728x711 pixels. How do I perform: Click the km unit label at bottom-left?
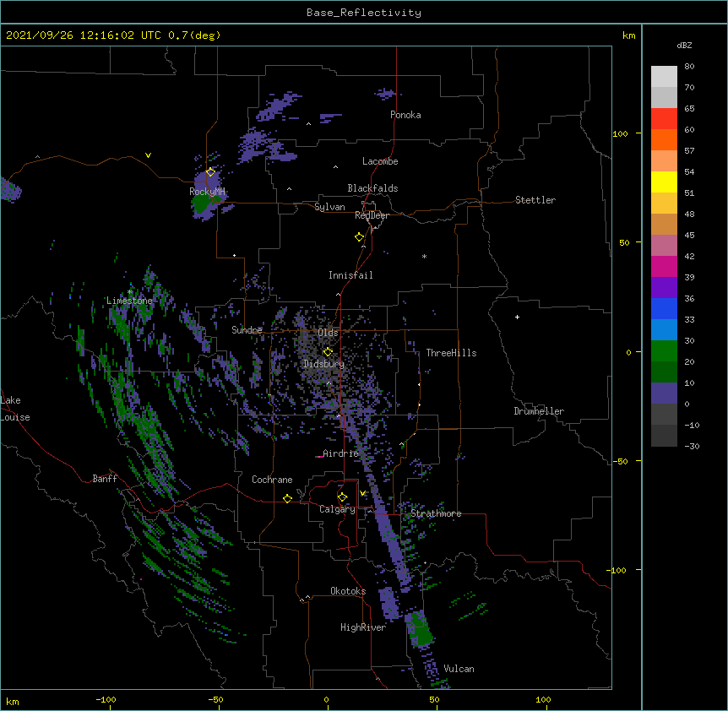tap(13, 701)
